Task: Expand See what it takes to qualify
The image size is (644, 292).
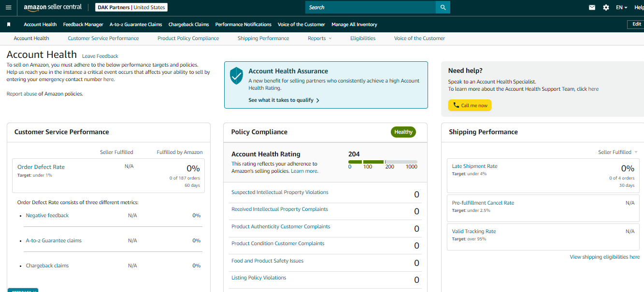Action: pos(284,100)
